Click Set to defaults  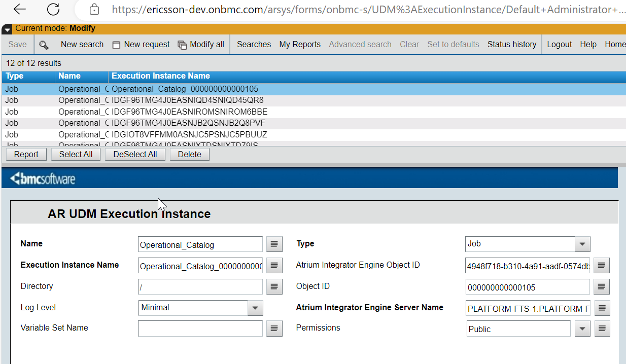453,45
